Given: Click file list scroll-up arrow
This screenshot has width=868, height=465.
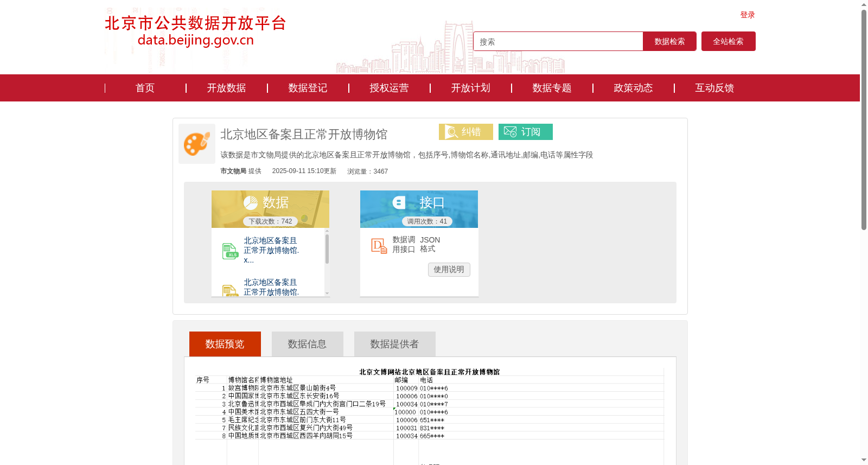Looking at the screenshot, I should (327, 231).
